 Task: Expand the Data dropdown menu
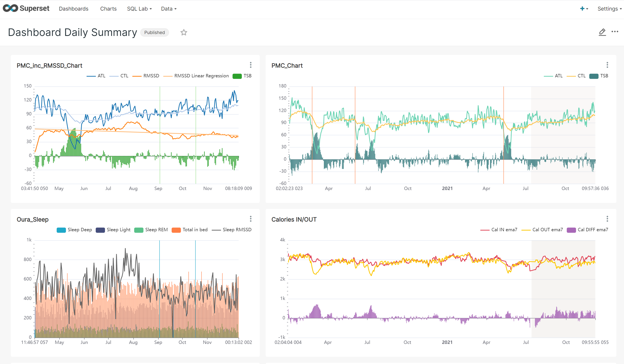point(169,9)
